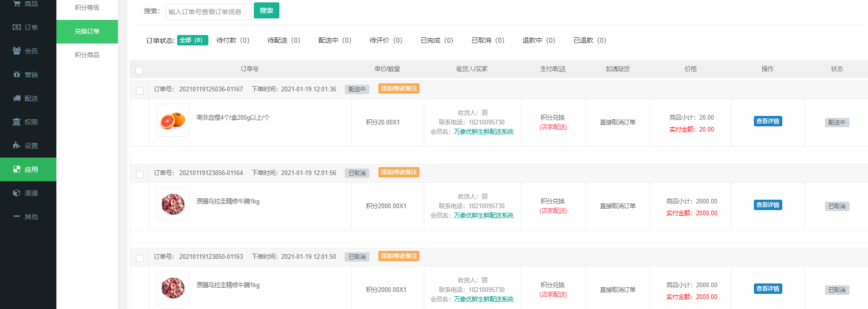Check the box for order 20210119123850-01163
Image resolution: width=868 pixels, height=309 pixels.
(x=140, y=258)
